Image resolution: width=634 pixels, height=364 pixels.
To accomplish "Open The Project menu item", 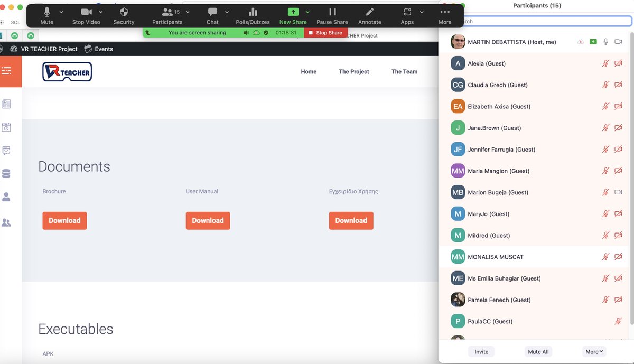I will pos(354,72).
